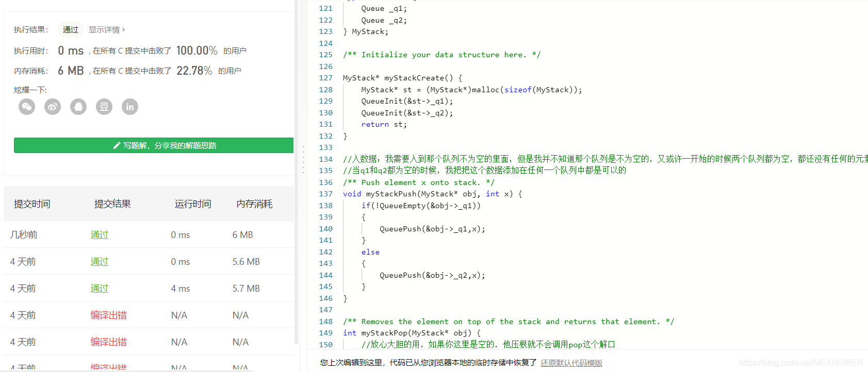Image resolution: width=868 pixels, height=372 pixels.
Task: Click the 'Initialize your data structure' comment
Action: pos(441,55)
